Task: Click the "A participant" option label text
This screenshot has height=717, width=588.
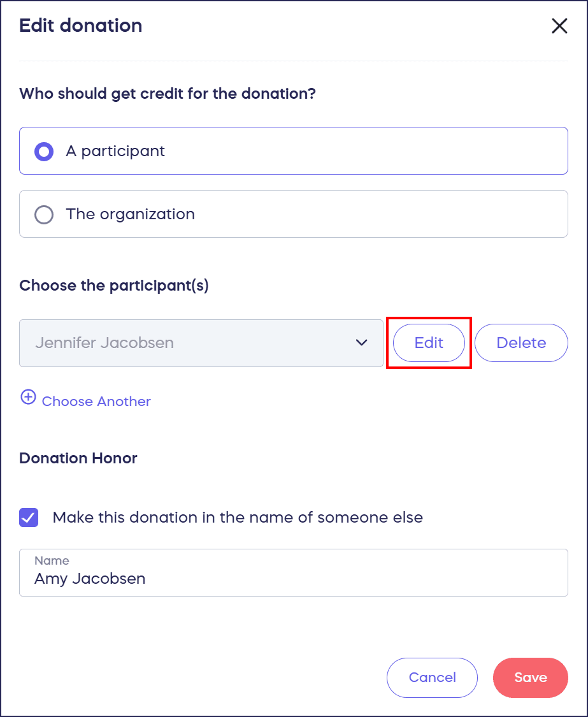Action: pos(115,151)
